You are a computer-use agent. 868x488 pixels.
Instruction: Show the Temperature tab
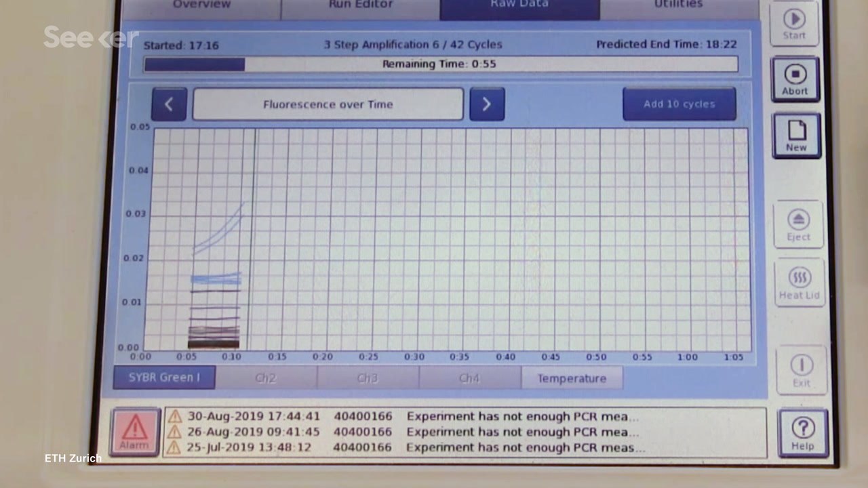pos(572,378)
